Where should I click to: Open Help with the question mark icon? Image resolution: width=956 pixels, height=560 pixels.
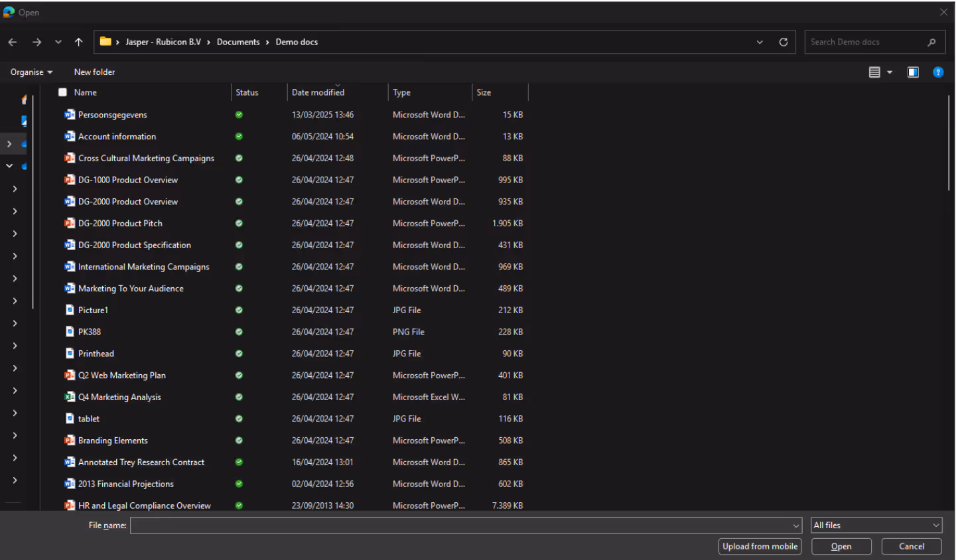pyautogui.click(x=938, y=72)
